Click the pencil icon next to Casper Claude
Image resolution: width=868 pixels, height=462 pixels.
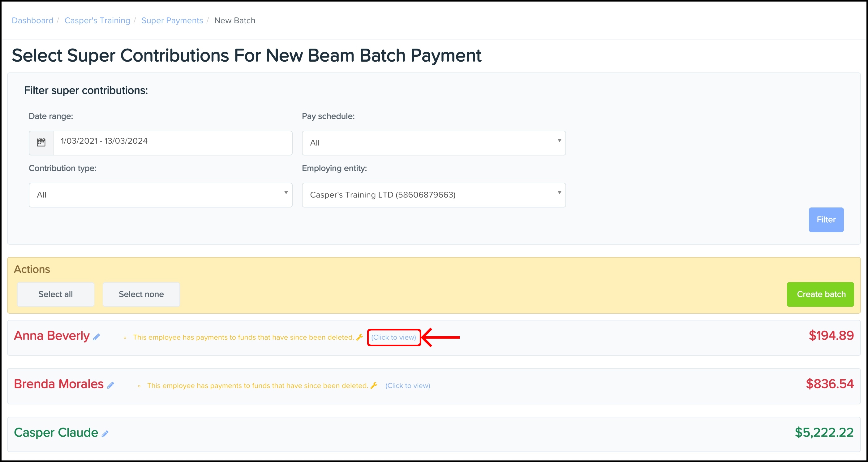[105, 434]
